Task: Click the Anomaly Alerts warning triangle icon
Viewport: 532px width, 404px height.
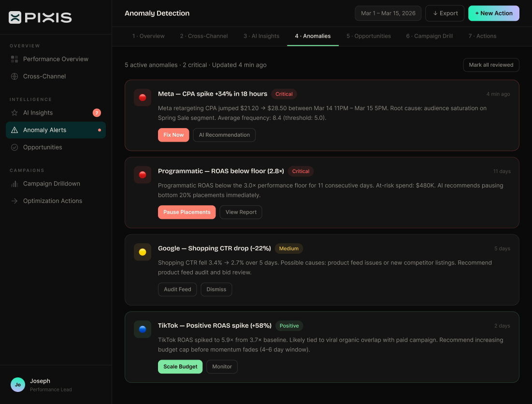Action: tap(14, 130)
